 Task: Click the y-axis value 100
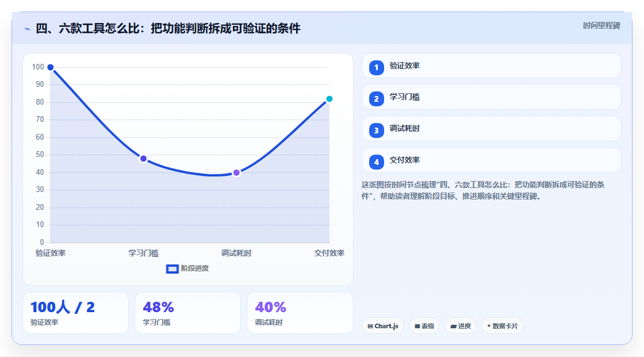pyautogui.click(x=38, y=67)
